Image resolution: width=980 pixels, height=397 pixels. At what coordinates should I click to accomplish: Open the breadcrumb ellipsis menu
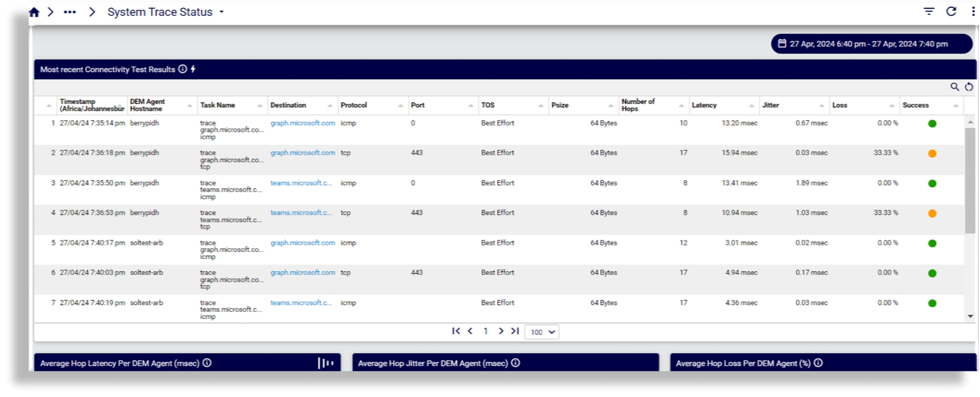pyautogui.click(x=70, y=12)
